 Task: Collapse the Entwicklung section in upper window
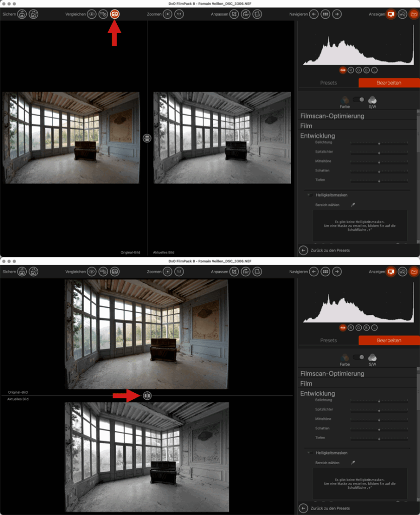click(317, 136)
